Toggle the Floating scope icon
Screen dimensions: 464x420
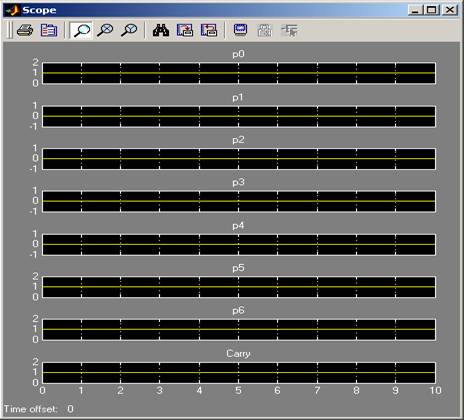(x=240, y=30)
